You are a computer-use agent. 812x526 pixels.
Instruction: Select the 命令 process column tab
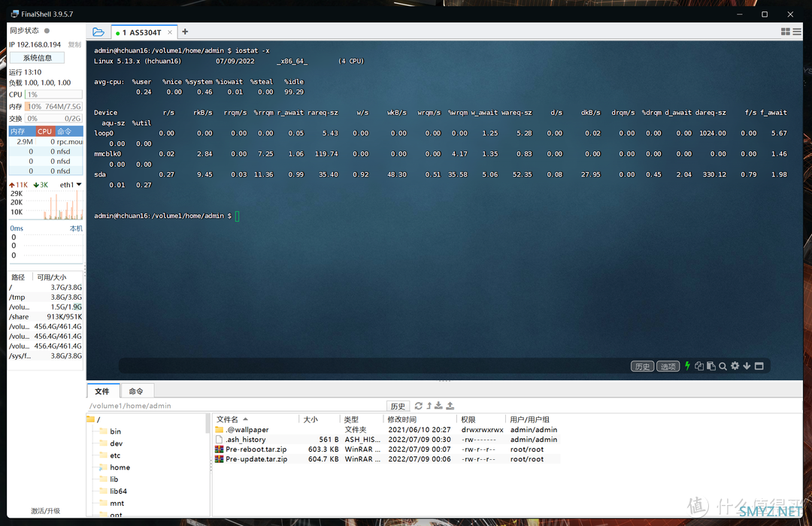coord(69,131)
